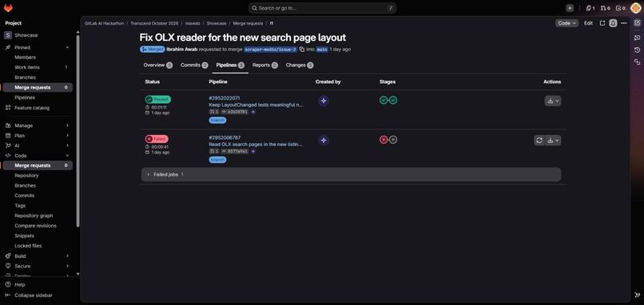Open Snippets in sidebar
The image size is (644, 305).
coord(38,236)
